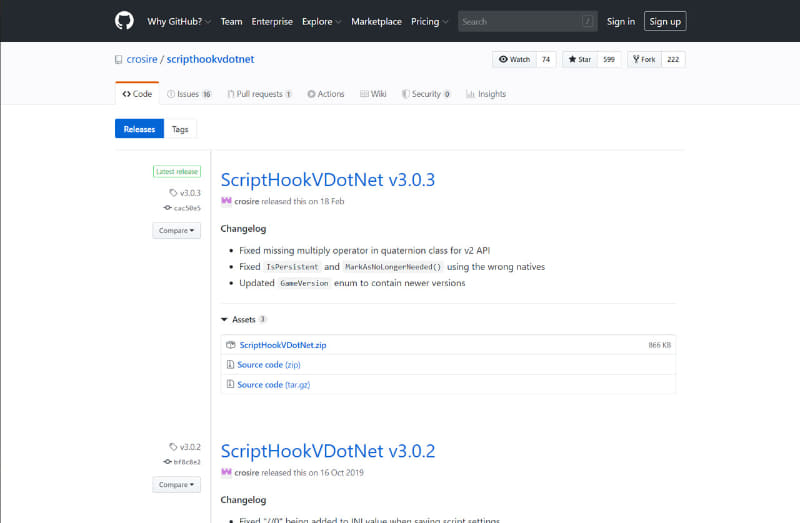Switch to the Tags subnav button

pyautogui.click(x=180, y=129)
